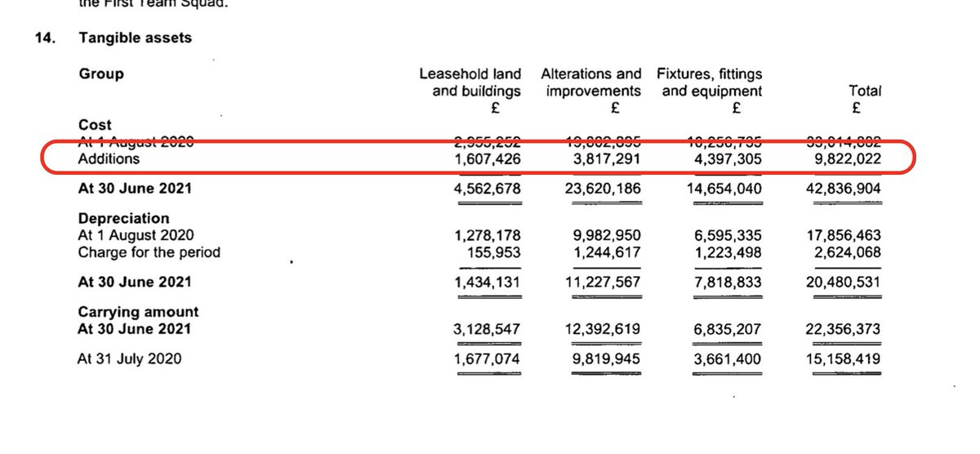The height and width of the screenshot is (454, 980).
Task: Select accumulated depreciation 11,227,567
Action: pos(603,282)
